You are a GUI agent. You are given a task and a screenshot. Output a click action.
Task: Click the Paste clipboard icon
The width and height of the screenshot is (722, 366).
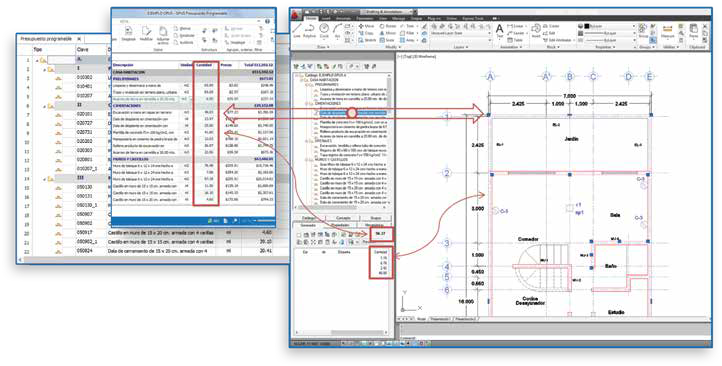[x=693, y=31]
